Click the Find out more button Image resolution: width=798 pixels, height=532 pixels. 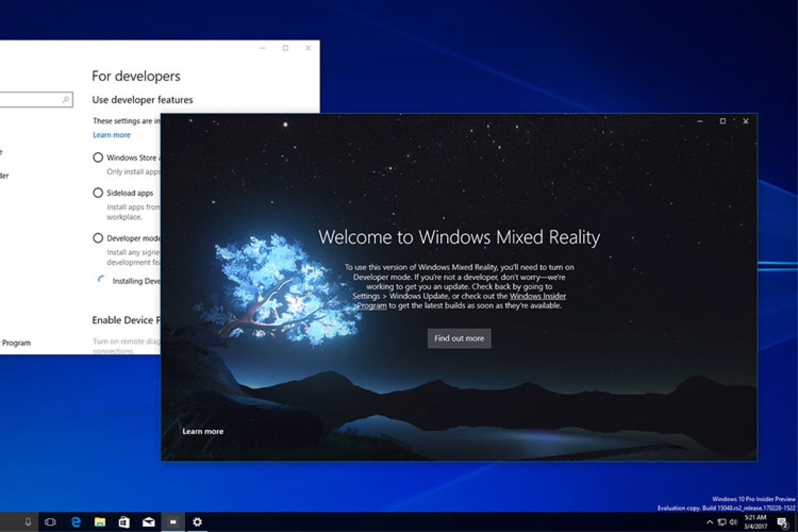click(x=459, y=338)
